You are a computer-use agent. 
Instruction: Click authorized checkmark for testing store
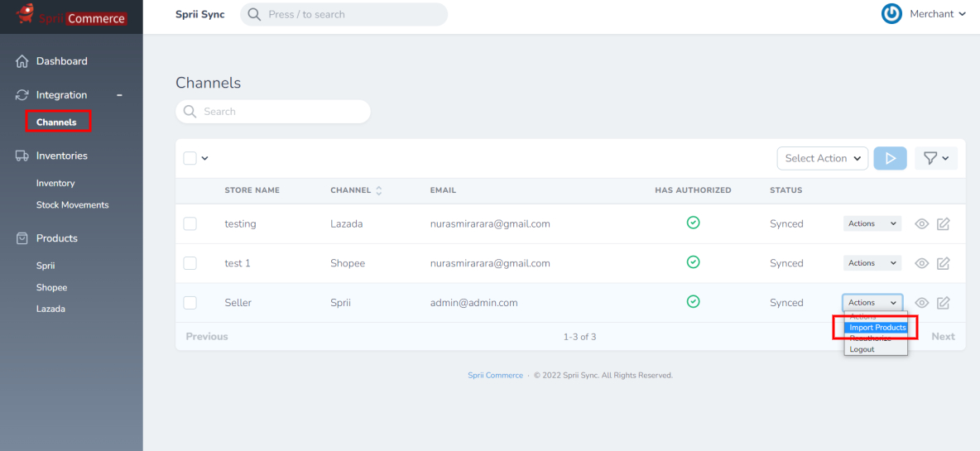point(693,223)
